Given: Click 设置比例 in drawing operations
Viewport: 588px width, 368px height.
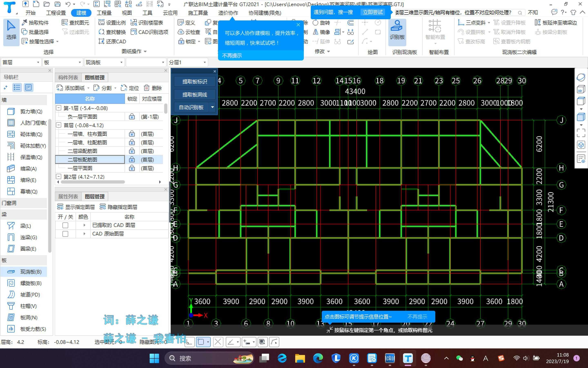Looking at the screenshot, I should 112,23.
